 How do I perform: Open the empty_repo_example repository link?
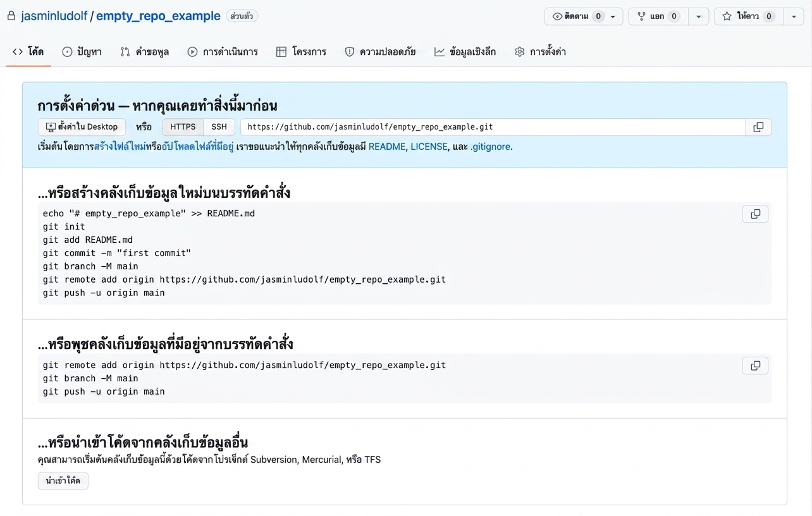[158, 16]
